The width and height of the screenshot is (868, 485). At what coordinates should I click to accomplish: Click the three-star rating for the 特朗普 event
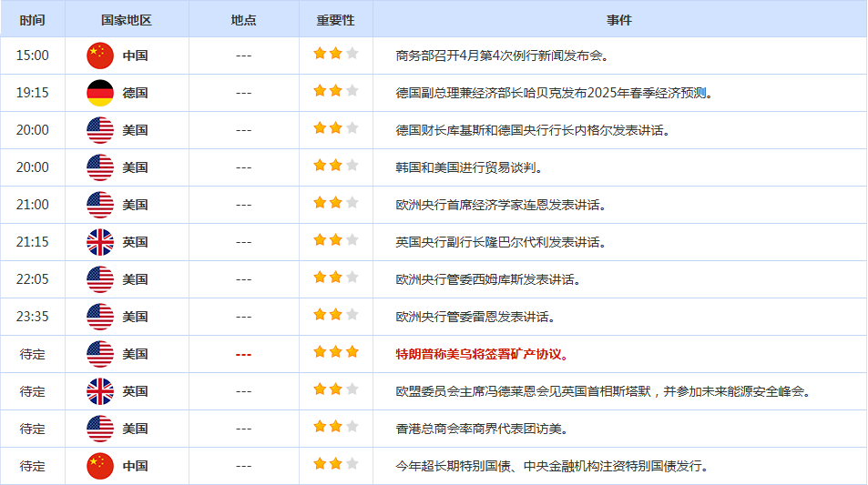coord(336,352)
